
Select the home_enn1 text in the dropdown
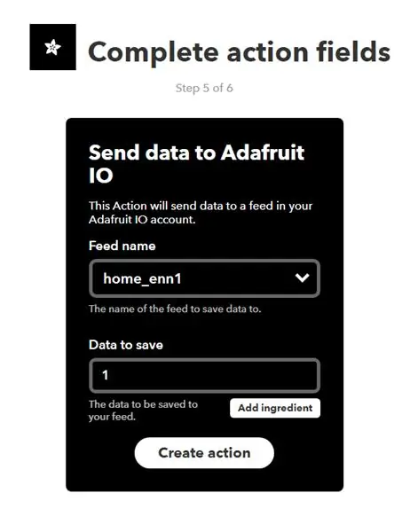point(142,279)
